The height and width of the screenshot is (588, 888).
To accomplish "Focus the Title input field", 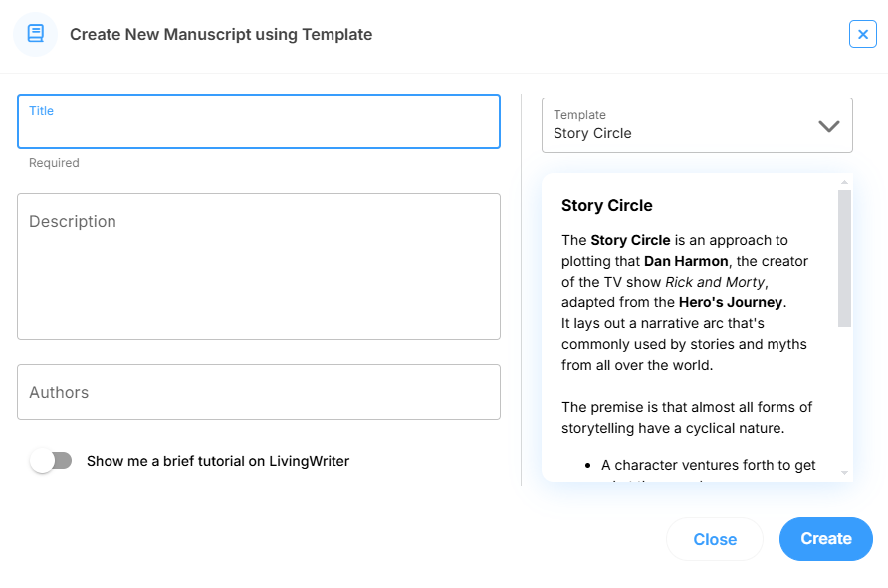I will 258,127.
